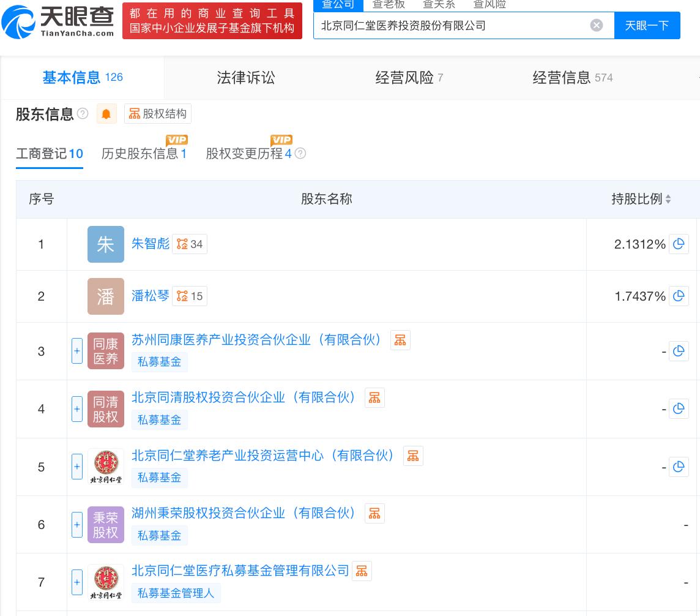The image size is (700, 616).
Task: Click the orange bell alert icon
Action: [x=106, y=114]
